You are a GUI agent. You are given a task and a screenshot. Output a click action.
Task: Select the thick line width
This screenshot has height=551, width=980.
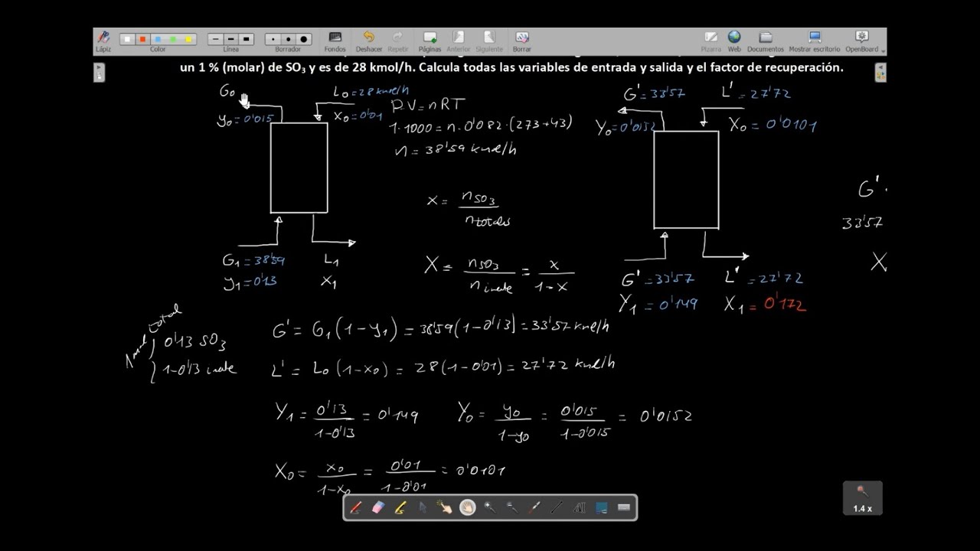click(247, 39)
